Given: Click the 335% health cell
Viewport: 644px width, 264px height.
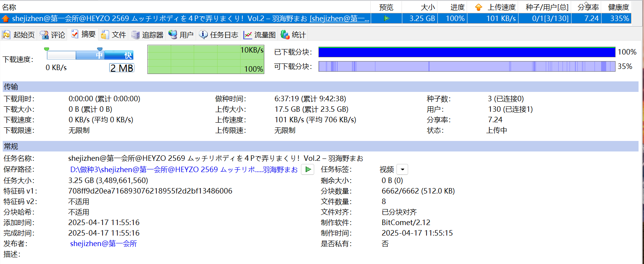Looking at the screenshot, I should click(x=616, y=18).
